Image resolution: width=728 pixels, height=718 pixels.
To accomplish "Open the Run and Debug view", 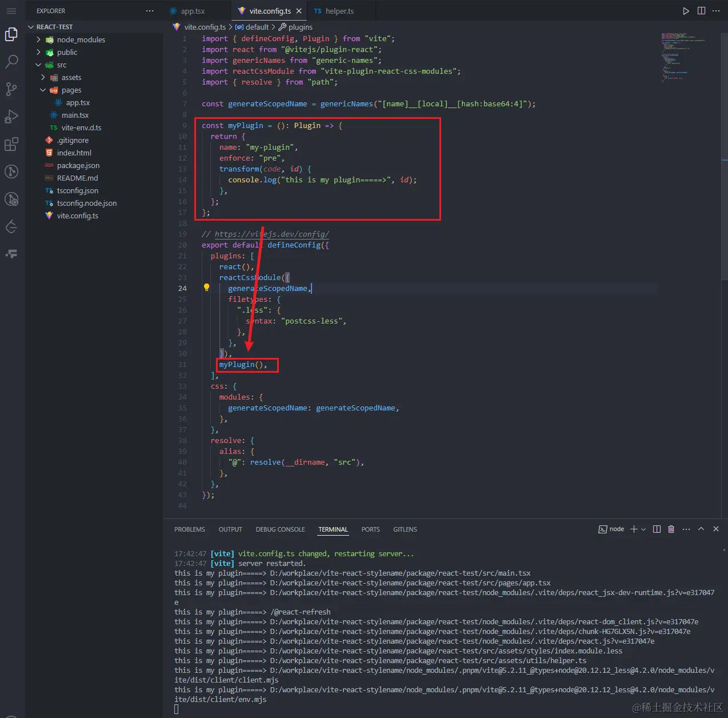I will point(11,117).
